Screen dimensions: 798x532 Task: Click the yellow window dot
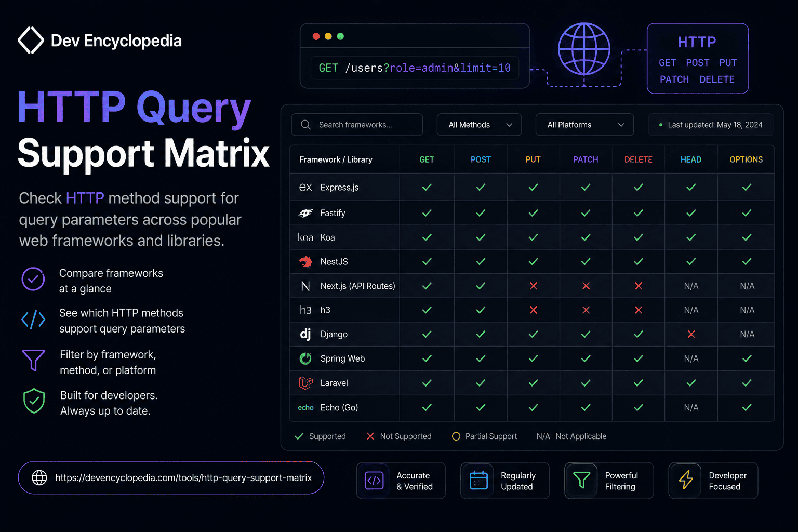click(x=328, y=36)
